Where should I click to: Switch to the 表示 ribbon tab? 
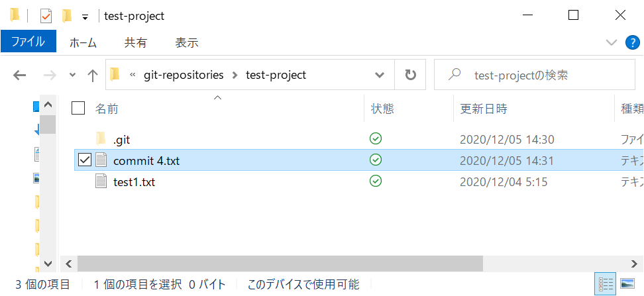coord(187,42)
